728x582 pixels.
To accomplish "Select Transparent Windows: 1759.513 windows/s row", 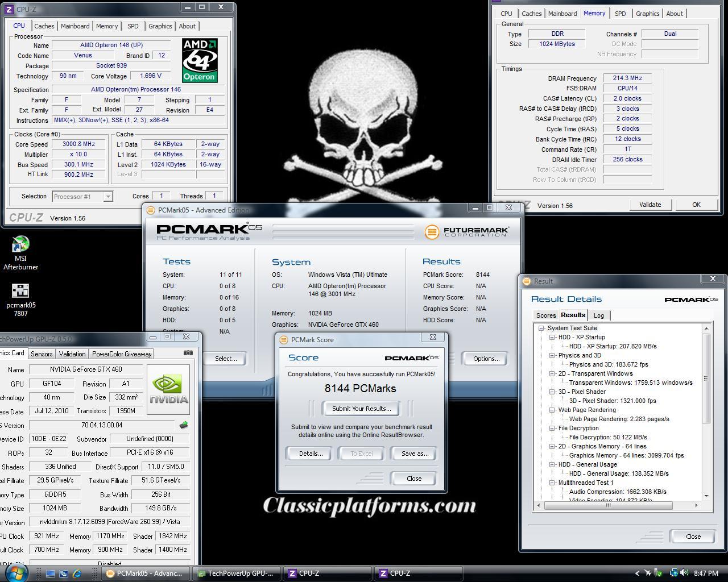I will click(x=631, y=383).
